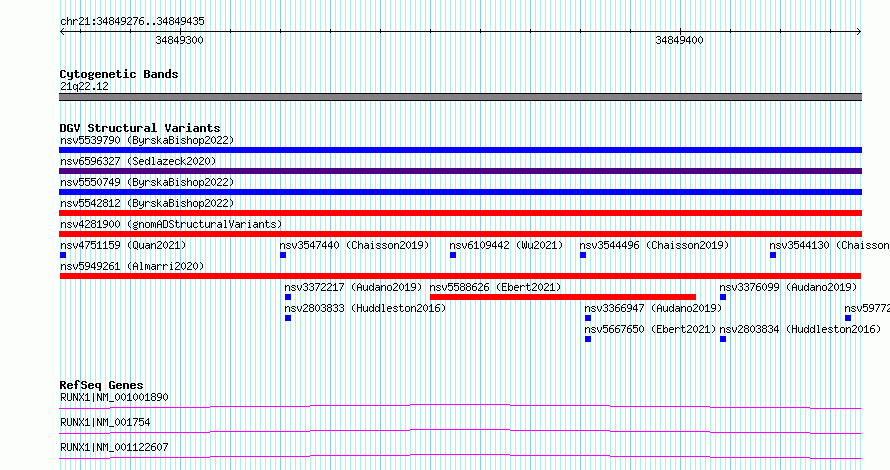Click the nsv5539790 (ByrskaBishop2022) label

(x=147, y=140)
